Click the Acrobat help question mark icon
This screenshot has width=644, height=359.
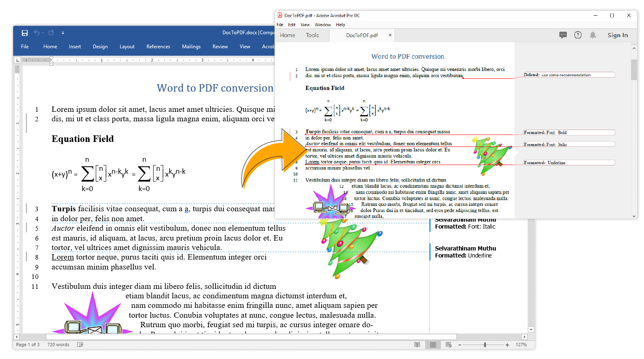tap(578, 35)
